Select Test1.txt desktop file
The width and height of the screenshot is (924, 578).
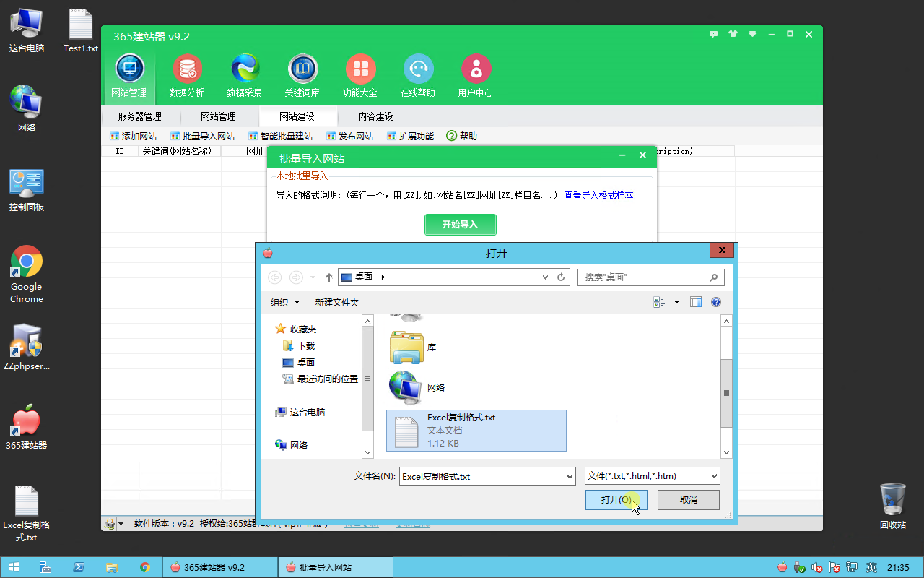click(80, 31)
